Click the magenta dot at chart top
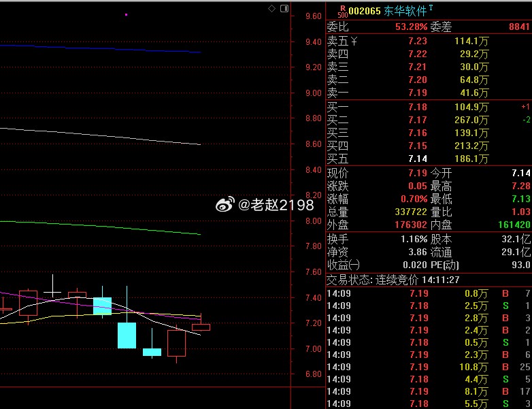The height and width of the screenshot is (409, 532). click(x=127, y=14)
